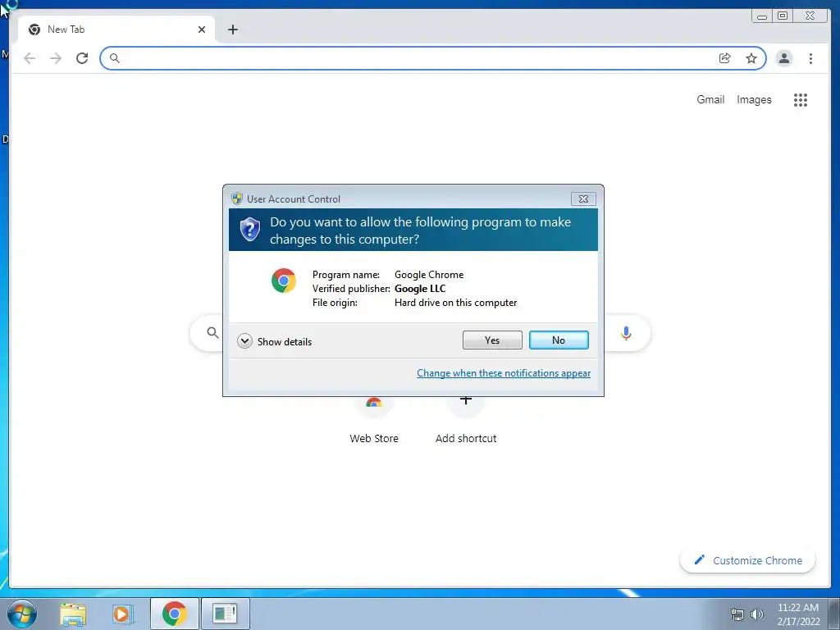Open Windows Explorer from the taskbar
The height and width of the screenshot is (630, 840).
(73, 614)
